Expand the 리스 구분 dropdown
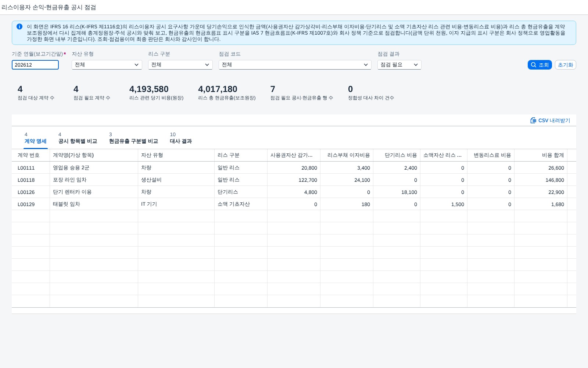 tap(180, 65)
